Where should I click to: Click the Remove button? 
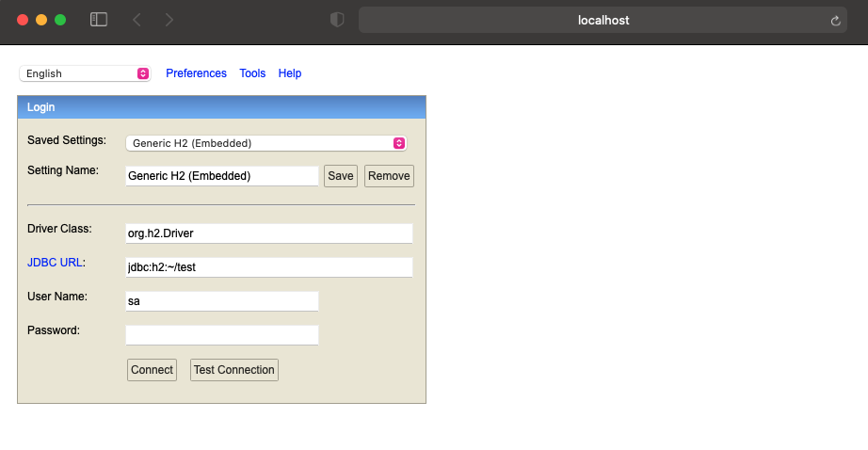tap(389, 176)
